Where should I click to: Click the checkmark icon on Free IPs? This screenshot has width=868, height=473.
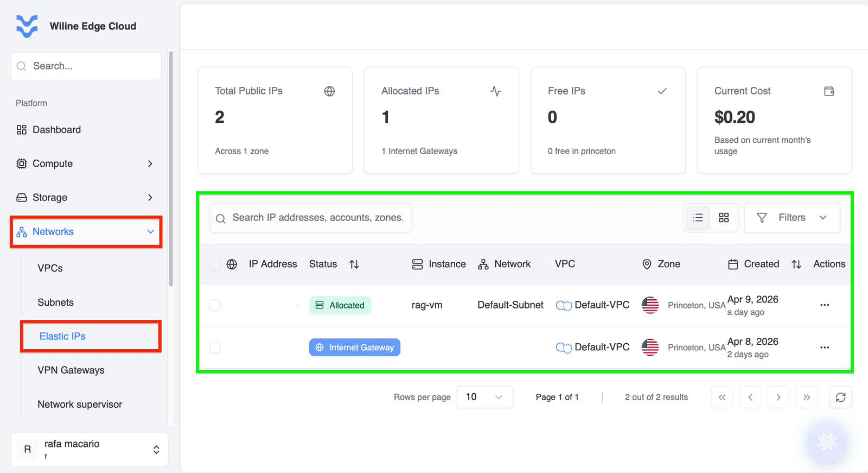click(662, 91)
